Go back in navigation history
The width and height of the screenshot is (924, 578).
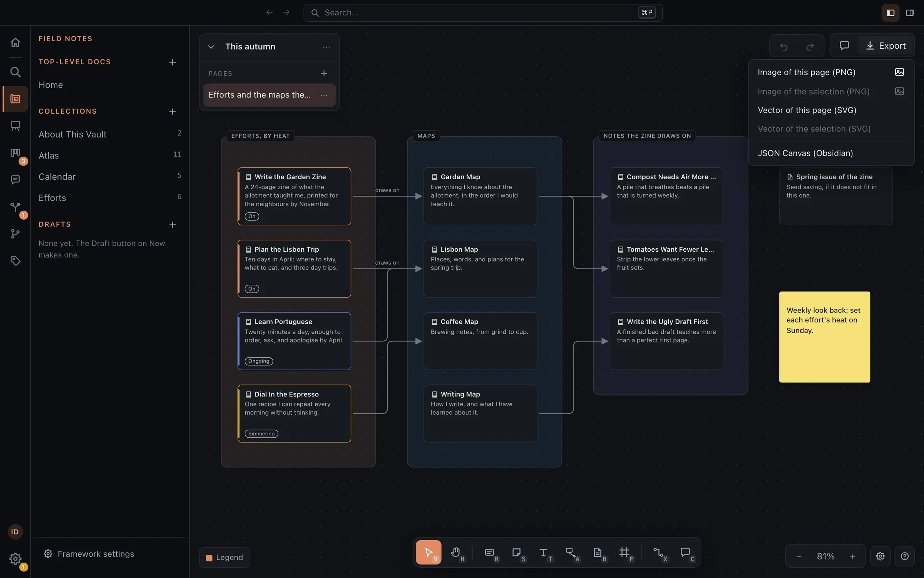click(x=269, y=12)
